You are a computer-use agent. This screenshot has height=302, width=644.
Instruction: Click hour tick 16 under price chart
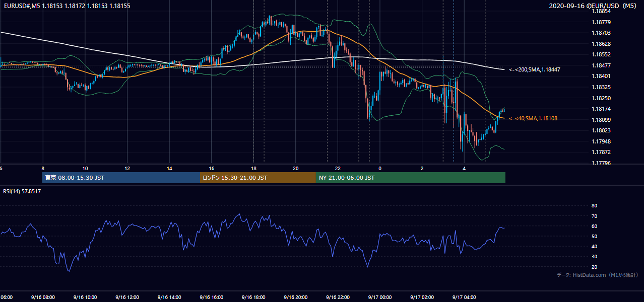click(212, 169)
